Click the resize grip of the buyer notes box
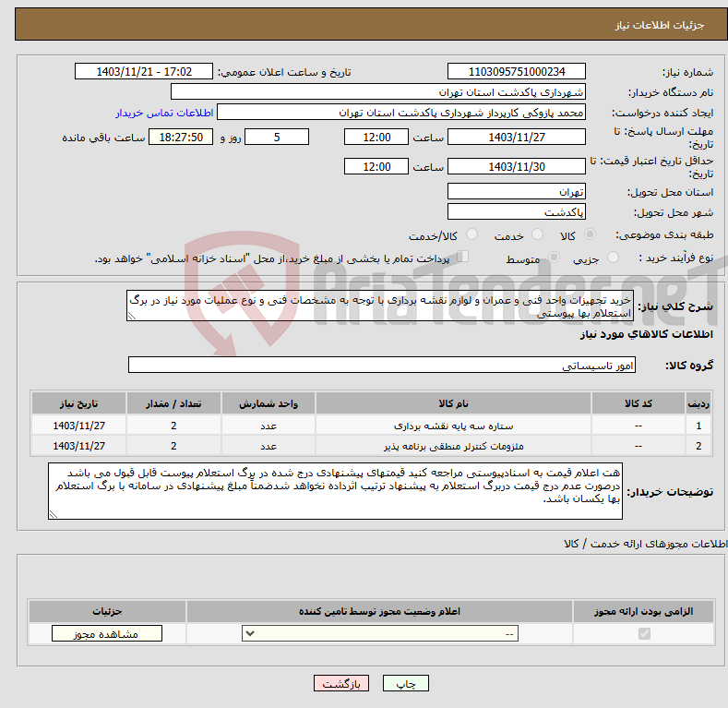This screenshot has width=728, height=708. coord(53,514)
